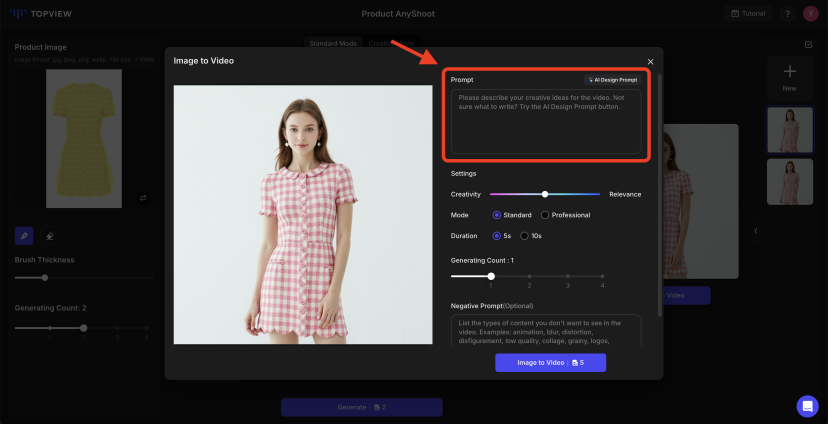Toggle the select checkbox icon top right
This screenshot has width=828, height=424.
808,44
